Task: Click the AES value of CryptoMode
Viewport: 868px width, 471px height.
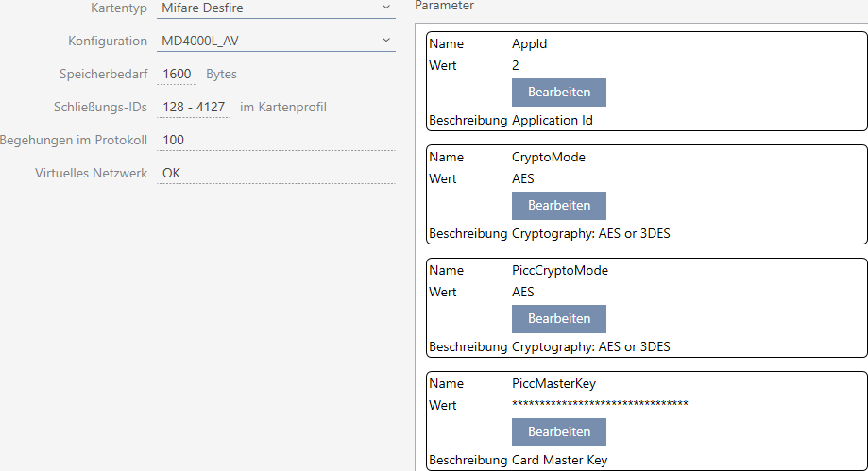Action: tap(522, 178)
